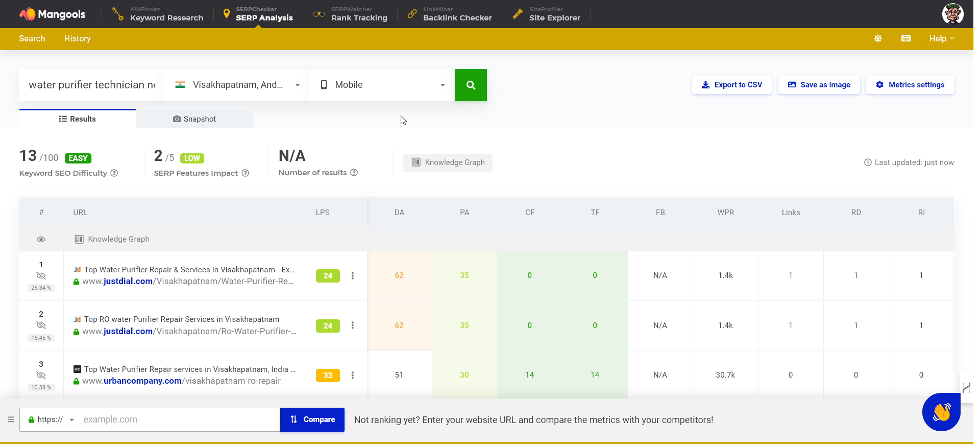Click the keyword search input field

(x=92, y=85)
